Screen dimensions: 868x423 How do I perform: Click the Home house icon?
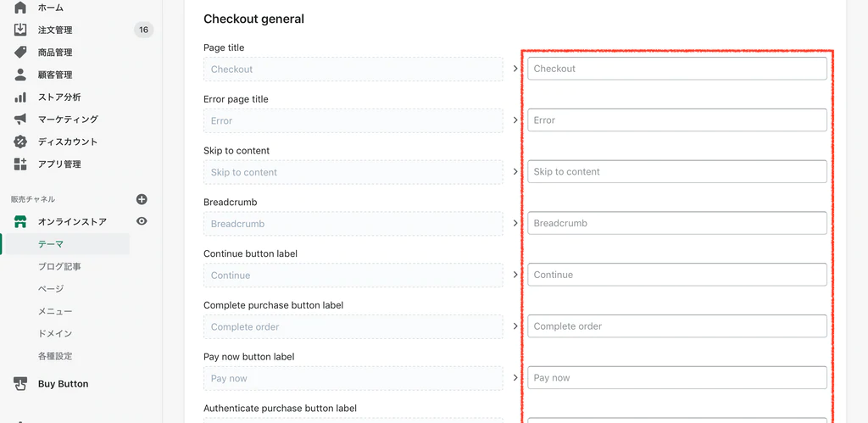(x=20, y=8)
